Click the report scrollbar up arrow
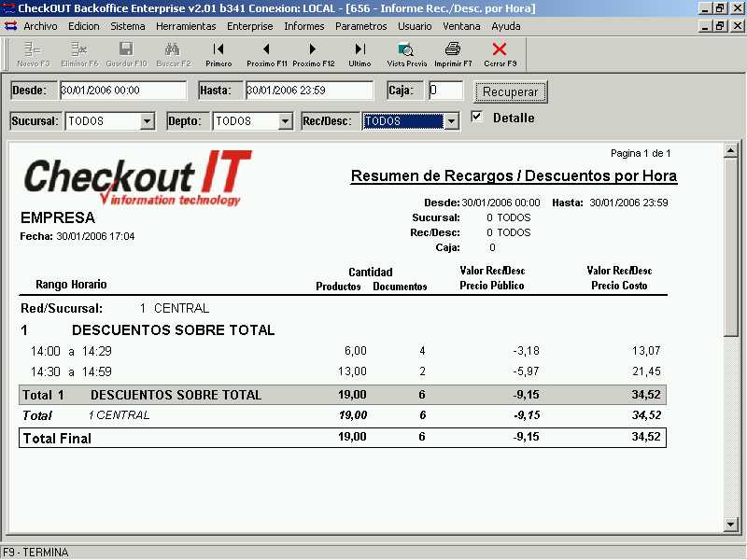The height and width of the screenshot is (560, 747). point(730,151)
